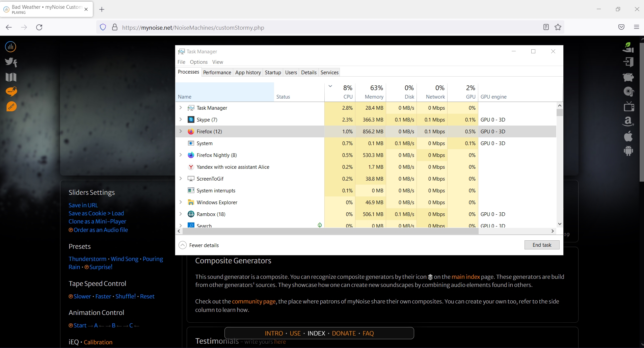Click the Android app icon
This screenshot has height=348, width=644.
point(628,151)
